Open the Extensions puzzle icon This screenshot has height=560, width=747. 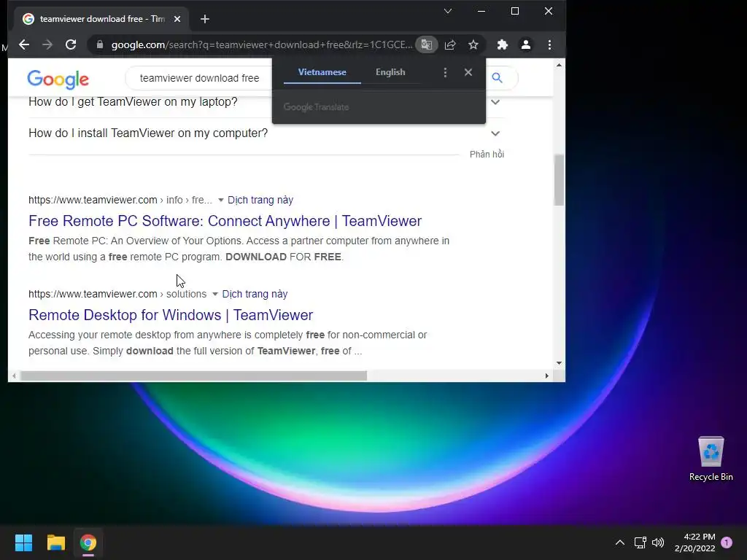tap(502, 44)
